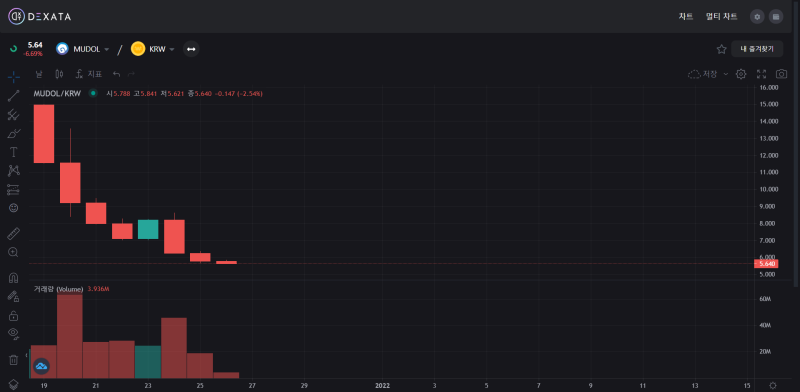Select the brush drawing tool

tap(14, 134)
